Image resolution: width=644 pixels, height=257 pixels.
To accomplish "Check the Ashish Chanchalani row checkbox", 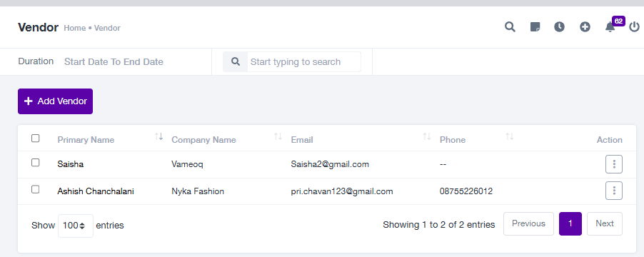I will click(35, 189).
